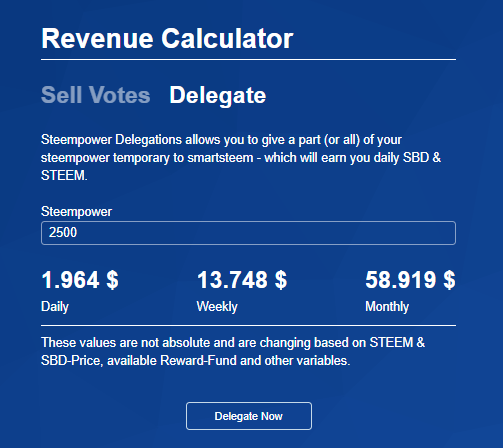This screenshot has width=503, height=448.
Task: Select the 13.748 $ weekly amount
Action: [x=242, y=280]
